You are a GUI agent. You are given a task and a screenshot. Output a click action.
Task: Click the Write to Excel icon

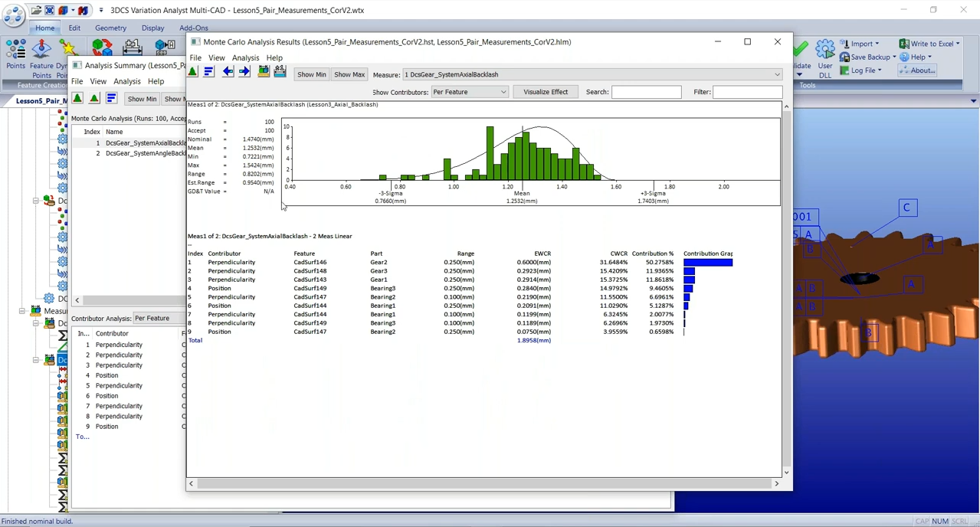(x=904, y=44)
